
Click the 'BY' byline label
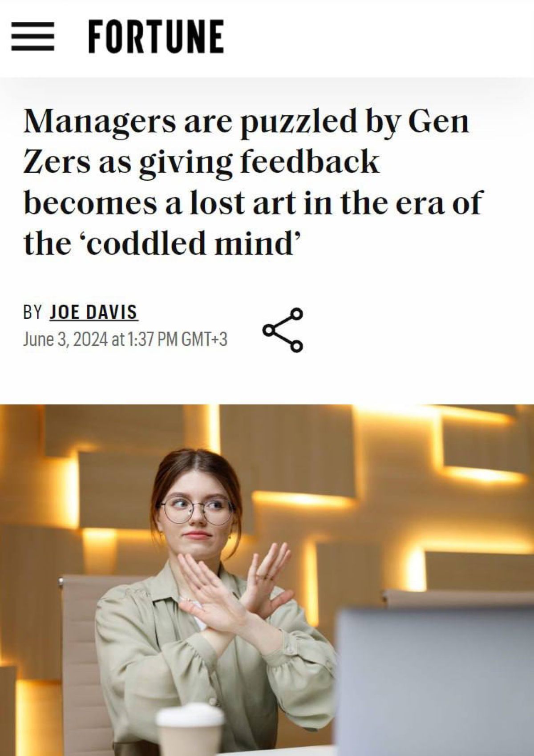click(x=32, y=312)
